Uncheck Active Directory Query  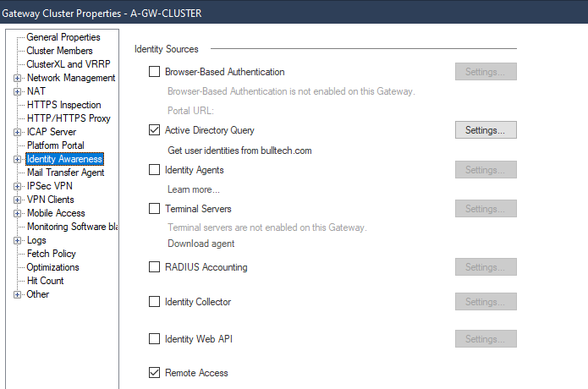tap(154, 130)
